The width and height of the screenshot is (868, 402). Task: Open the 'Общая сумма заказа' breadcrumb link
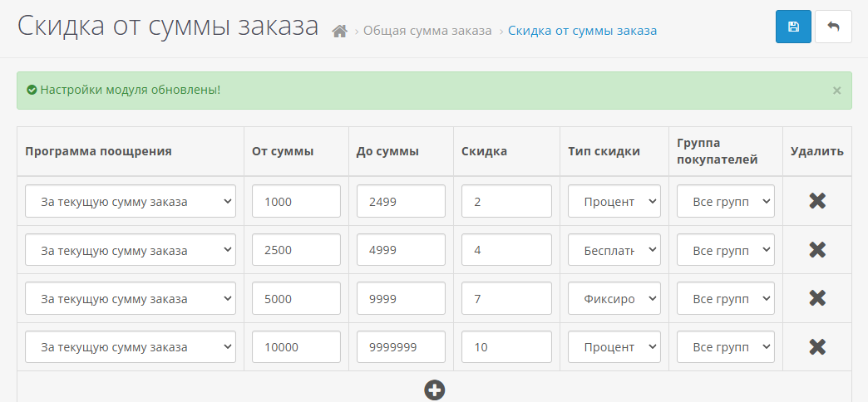tap(427, 31)
